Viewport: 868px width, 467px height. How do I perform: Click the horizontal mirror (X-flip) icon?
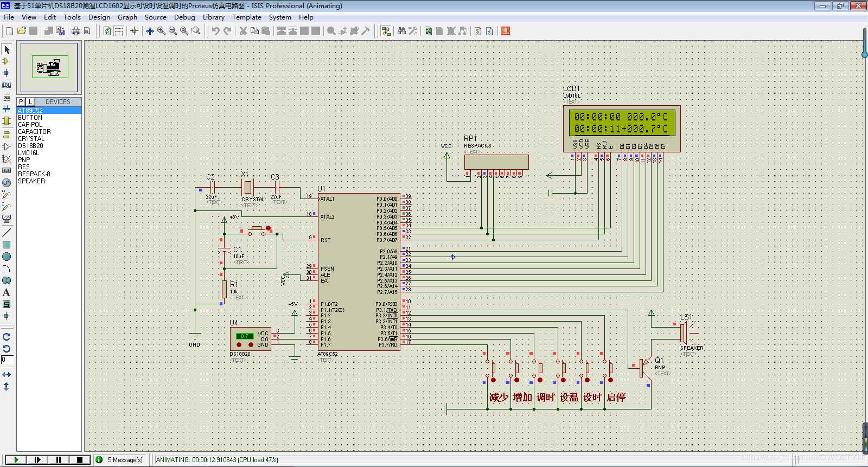click(x=7, y=374)
